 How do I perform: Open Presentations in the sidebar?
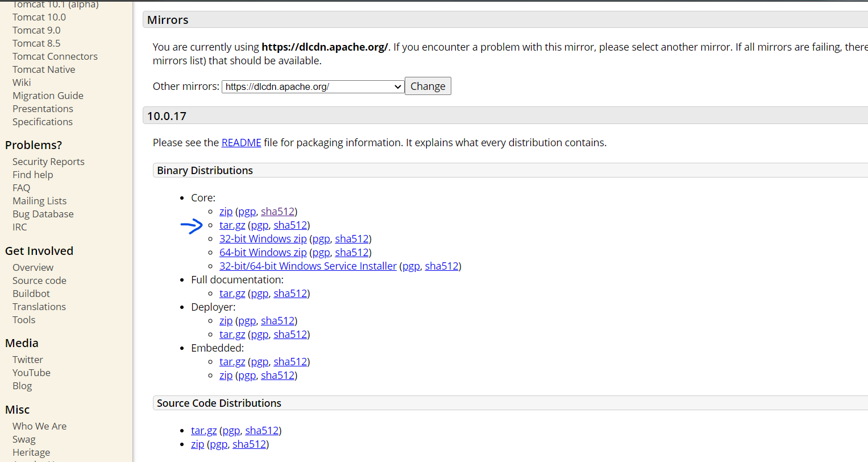[43, 109]
